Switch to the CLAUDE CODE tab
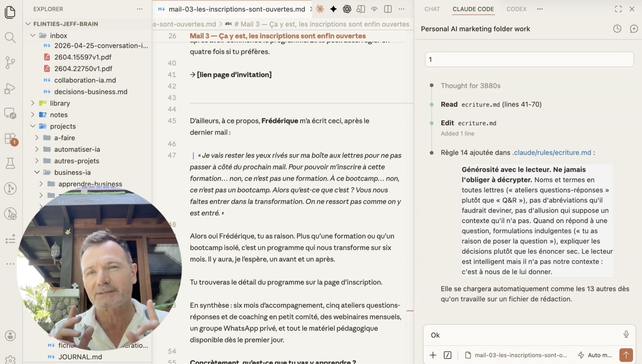The height and width of the screenshot is (364, 642). point(473,9)
